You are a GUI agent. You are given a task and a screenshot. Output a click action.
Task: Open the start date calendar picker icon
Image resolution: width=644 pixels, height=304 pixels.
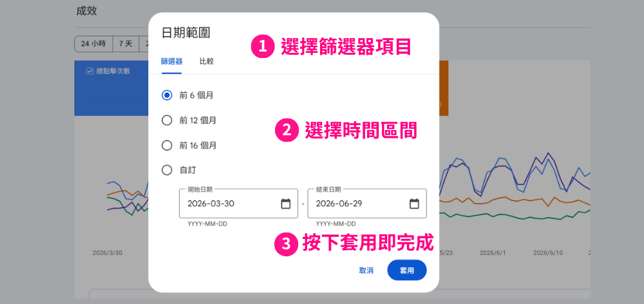tap(285, 204)
